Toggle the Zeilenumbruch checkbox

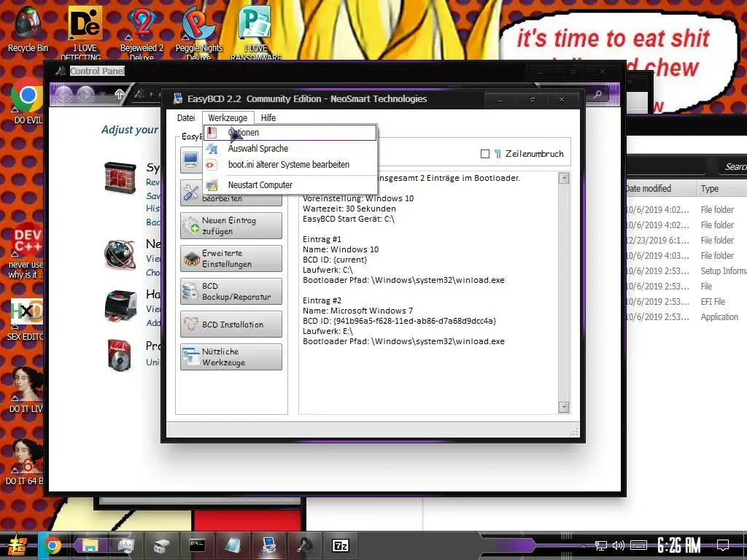click(x=485, y=154)
